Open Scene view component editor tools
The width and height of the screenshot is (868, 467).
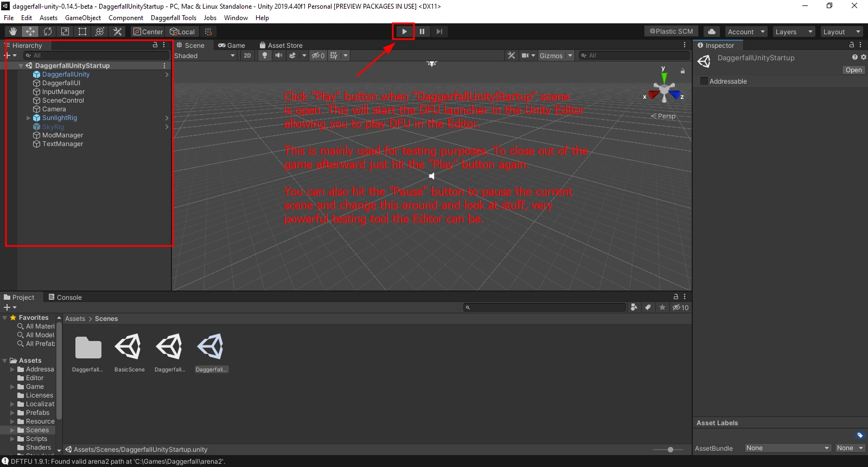tap(511, 55)
